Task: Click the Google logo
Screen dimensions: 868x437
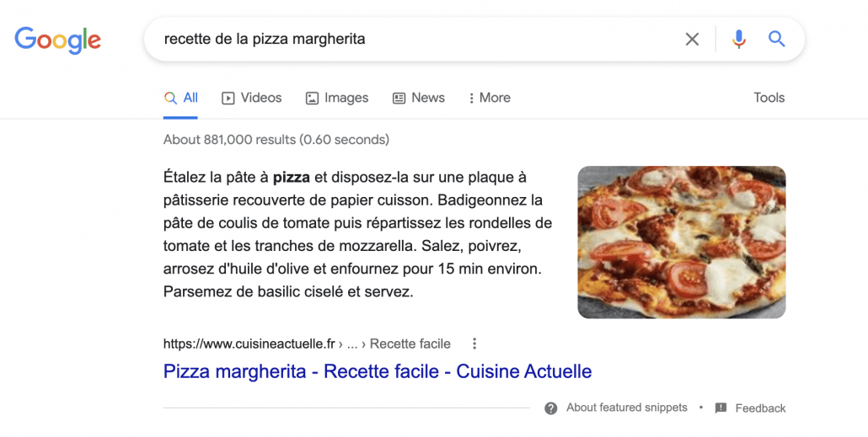Action: pyautogui.click(x=57, y=39)
